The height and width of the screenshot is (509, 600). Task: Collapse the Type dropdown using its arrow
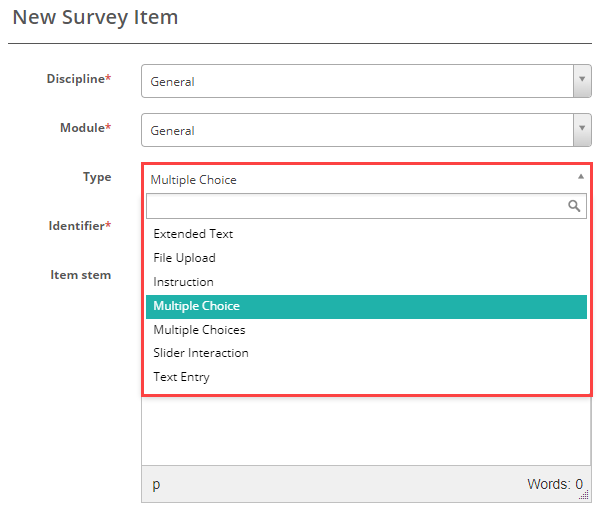tap(581, 176)
